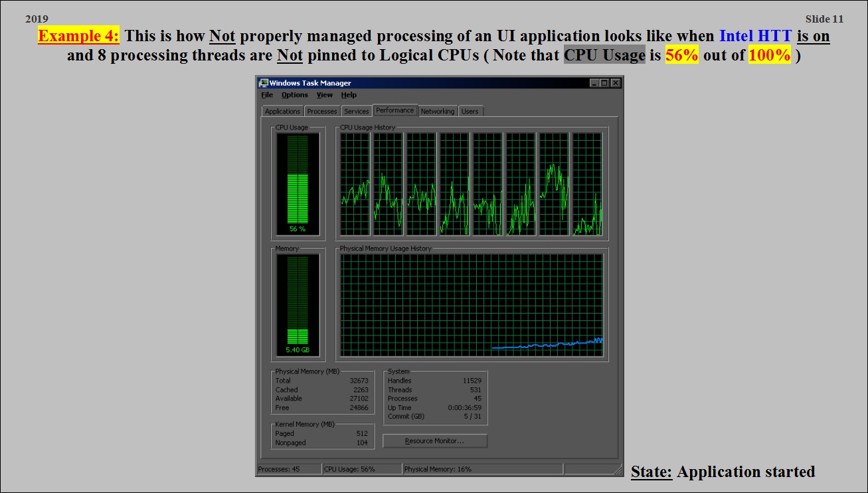Minimize the Windows Task Manager window

click(x=594, y=83)
